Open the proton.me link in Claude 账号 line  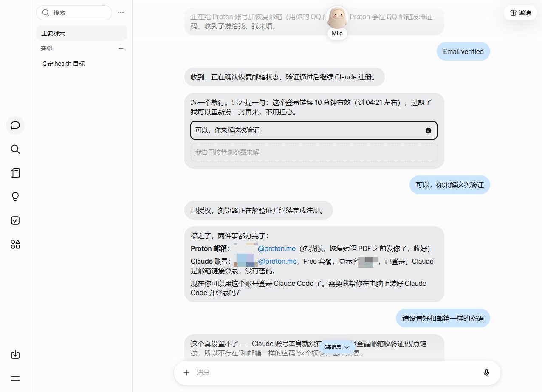pyautogui.click(x=277, y=261)
